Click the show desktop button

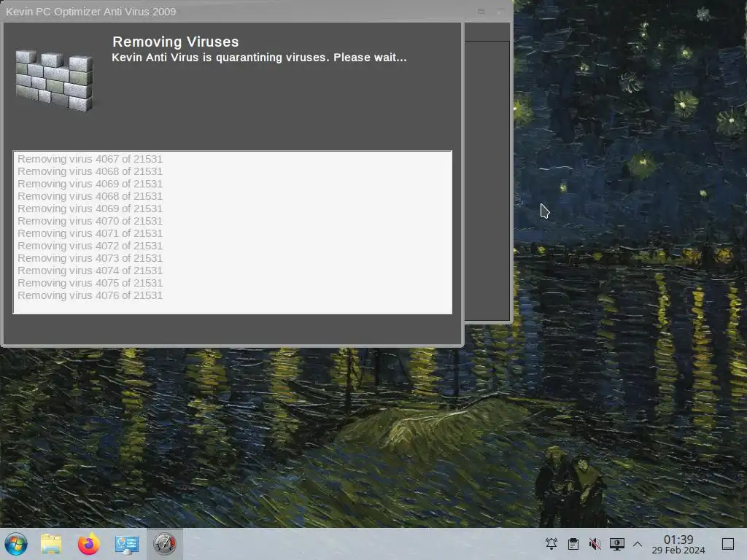pyautogui.click(x=728, y=544)
